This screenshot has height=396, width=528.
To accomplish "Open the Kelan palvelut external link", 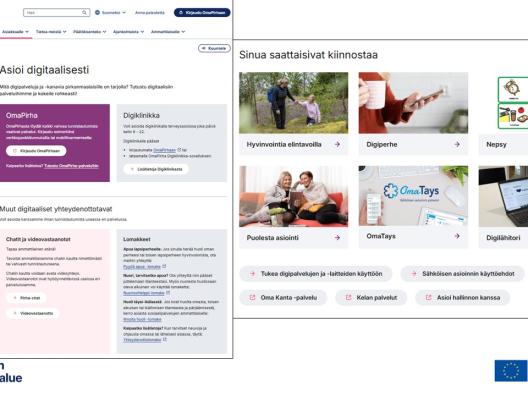I will 371,298.
